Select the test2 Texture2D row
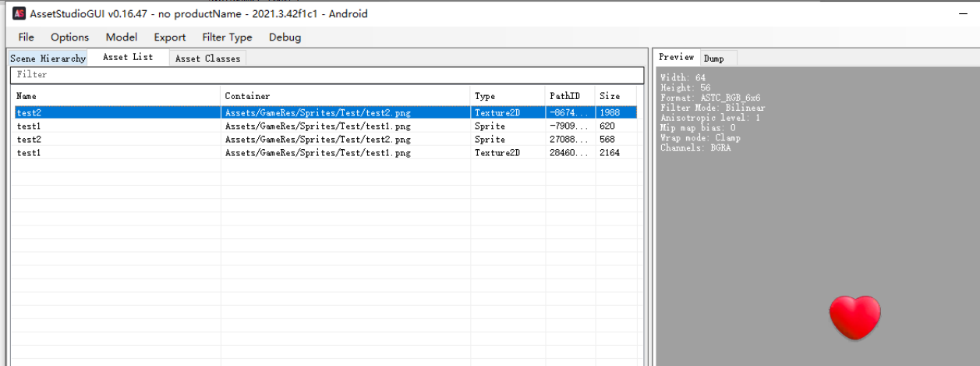Image resolution: width=980 pixels, height=366 pixels. tap(325, 112)
